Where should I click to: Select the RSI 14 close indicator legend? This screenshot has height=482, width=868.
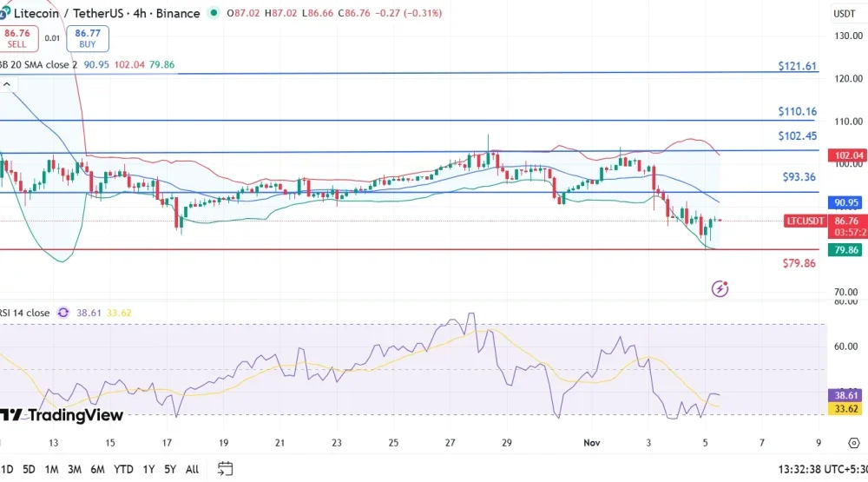[x=26, y=313]
